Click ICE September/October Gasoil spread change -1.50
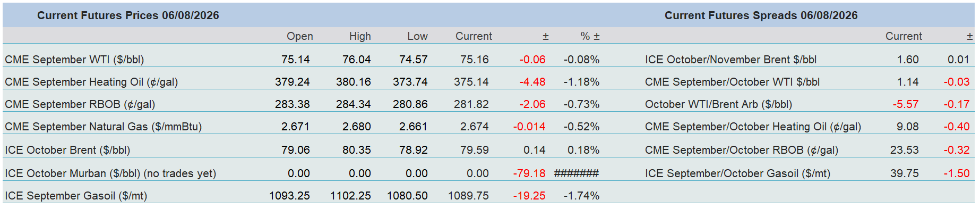Screen dimensions: 980x208 pos(956,173)
